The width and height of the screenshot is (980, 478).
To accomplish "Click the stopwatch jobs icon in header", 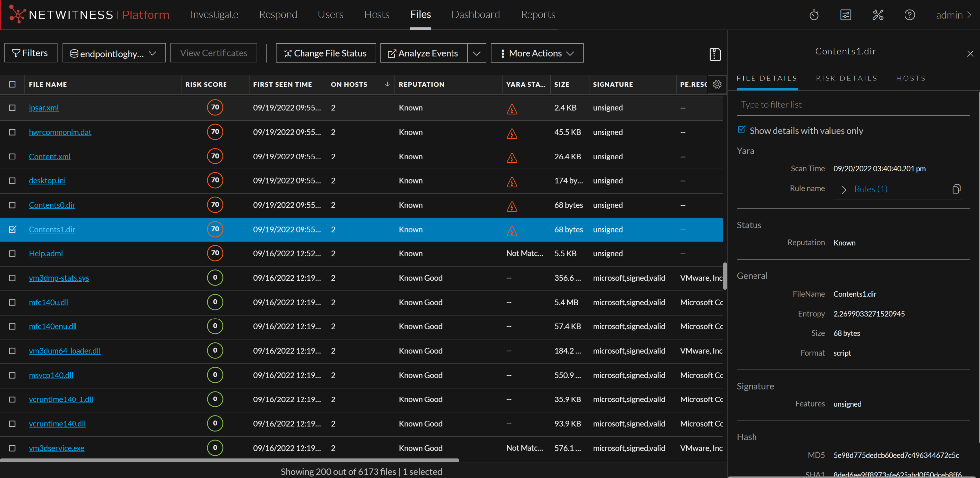I will click(x=814, y=15).
